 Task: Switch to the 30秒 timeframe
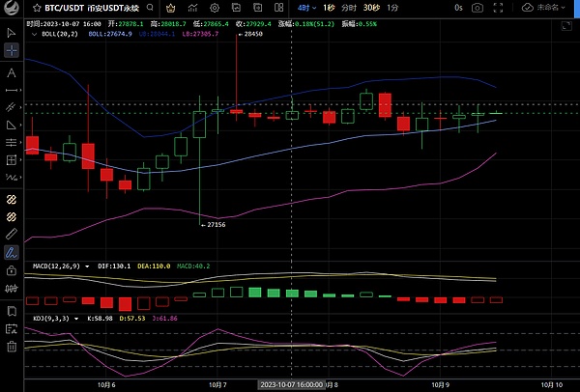pyautogui.click(x=371, y=8)
